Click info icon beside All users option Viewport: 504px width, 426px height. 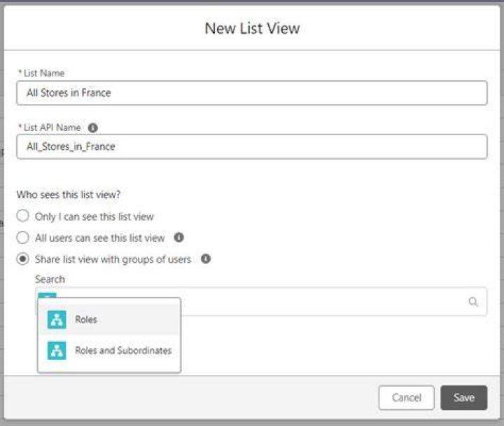[x=178, y=238]
